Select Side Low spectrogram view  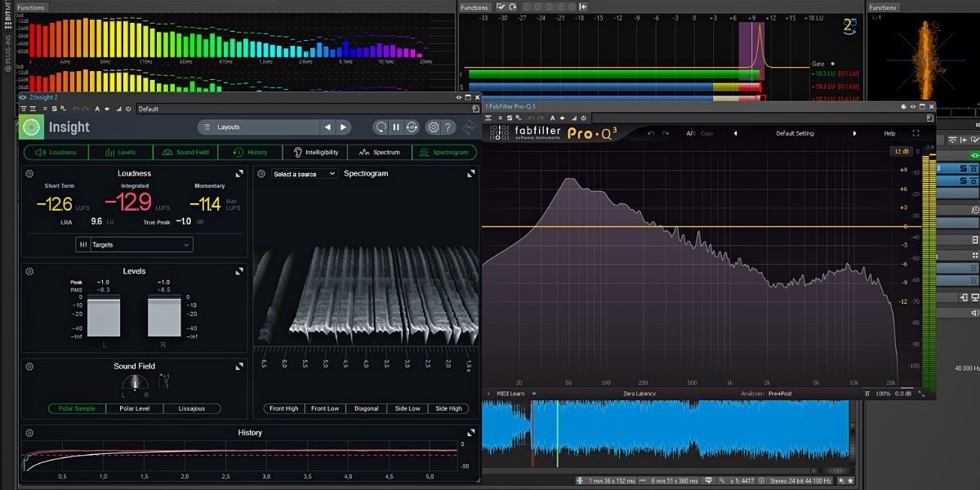(408, 408)
